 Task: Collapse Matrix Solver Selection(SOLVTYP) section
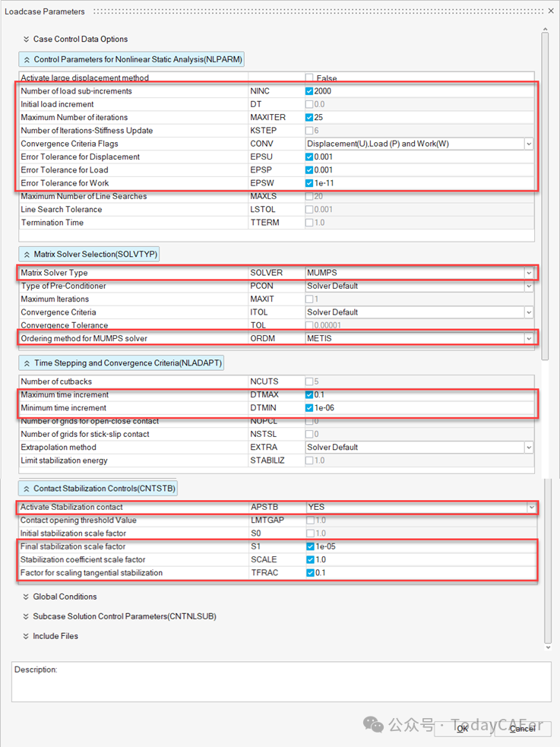89,255
